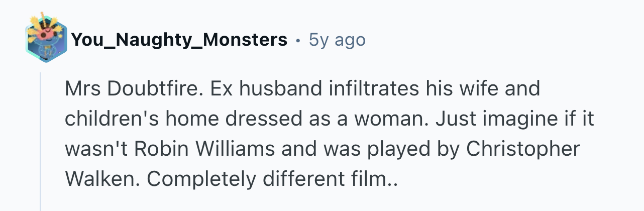Click the word 'dressed' in the second line
Screen dimensions: 644x211
click(253, 119)
